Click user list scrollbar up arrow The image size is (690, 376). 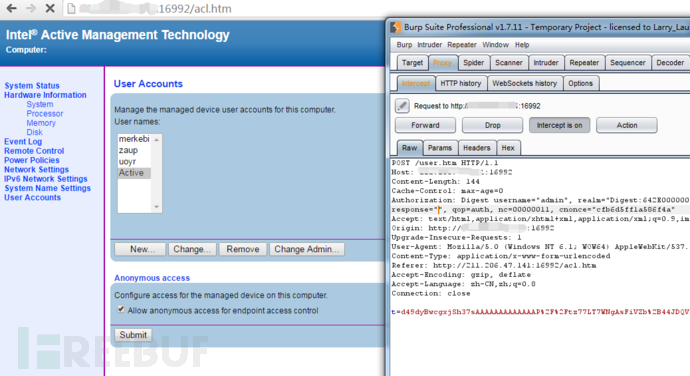tap(157, 140)
